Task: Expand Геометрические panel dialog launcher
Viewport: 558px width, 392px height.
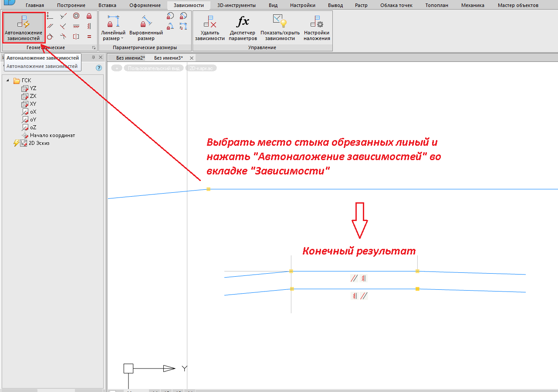Action: click(x=93, y=47)
